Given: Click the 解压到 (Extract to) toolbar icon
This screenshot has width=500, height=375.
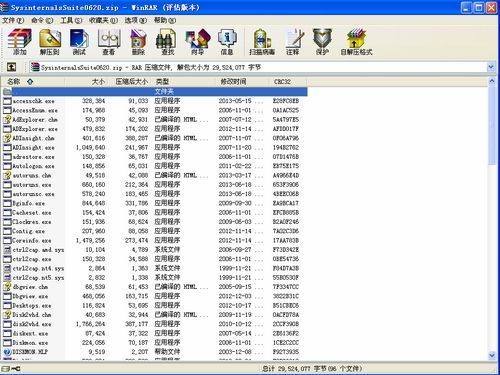Looking at the screenshot, I should (50, 42).
